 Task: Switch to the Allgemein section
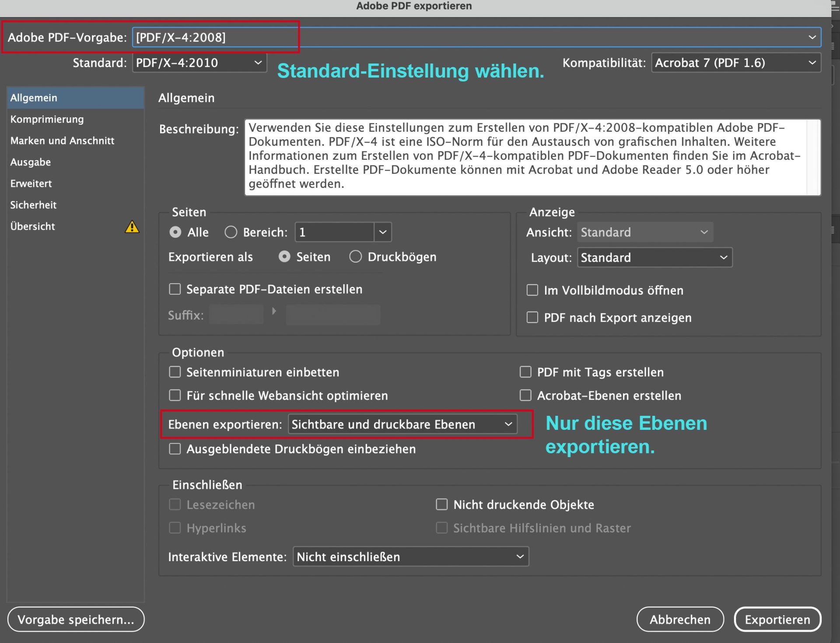point(75,98)
